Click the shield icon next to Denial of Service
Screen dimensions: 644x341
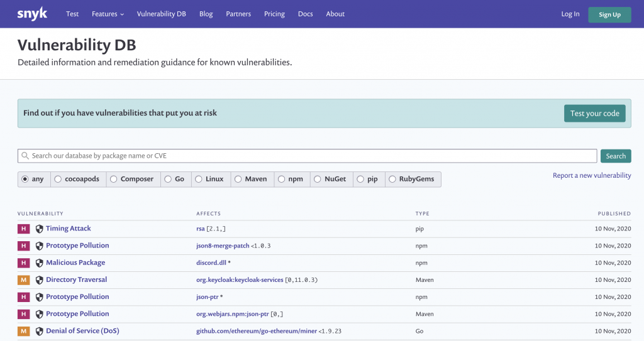point(40,331)
